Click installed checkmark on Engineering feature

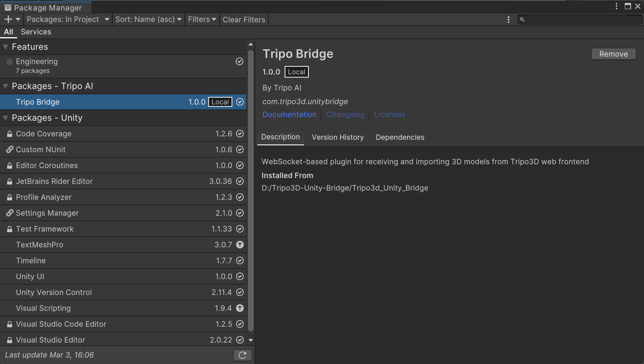(x=239, y=62)
